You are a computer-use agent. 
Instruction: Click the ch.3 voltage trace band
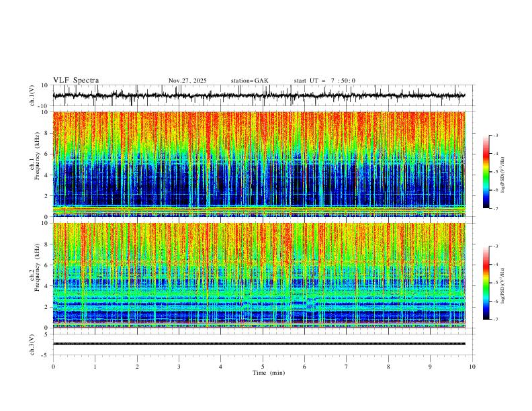pos(259,344)
